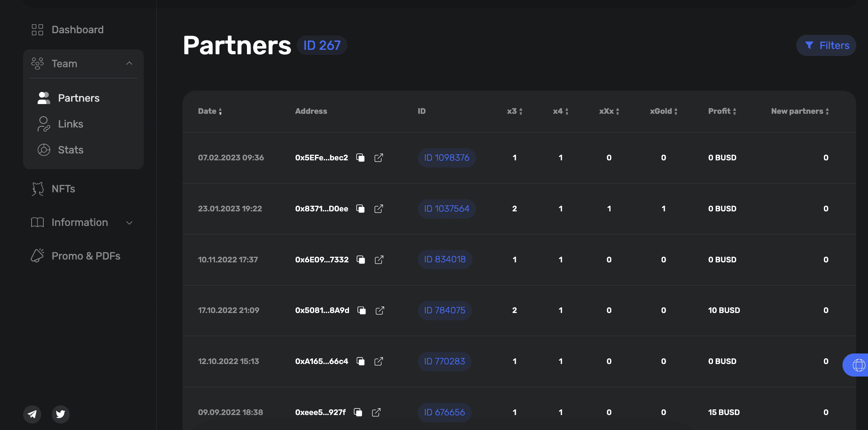Viewport: 868px width, 430px height.
Task: Click the blue globe language button
Action: (856, 365)
